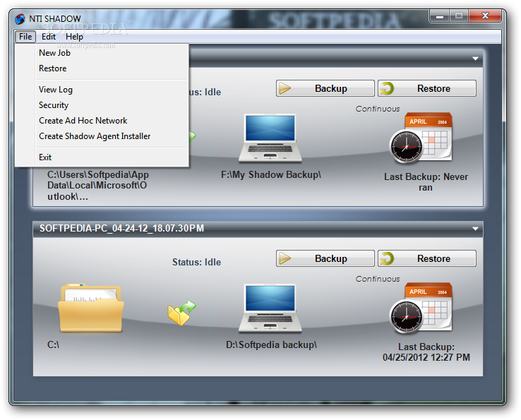
Task: Click play icon on first job's Backup button
Action: click(x=285, y=88)
